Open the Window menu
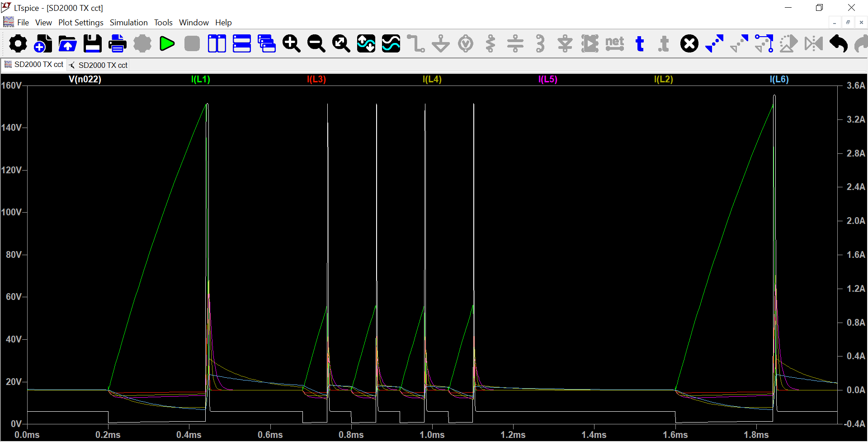This screenshot has width=868, height=442. 194,23
